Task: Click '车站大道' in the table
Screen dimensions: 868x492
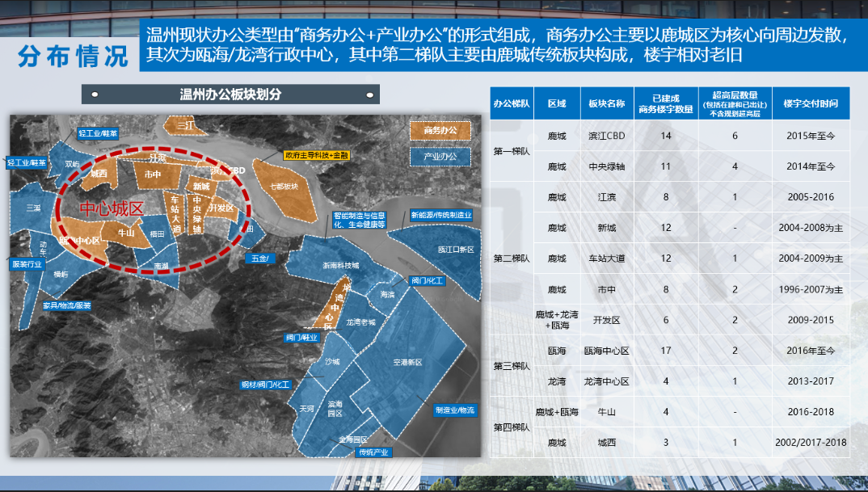Action: tap(607, 259)
